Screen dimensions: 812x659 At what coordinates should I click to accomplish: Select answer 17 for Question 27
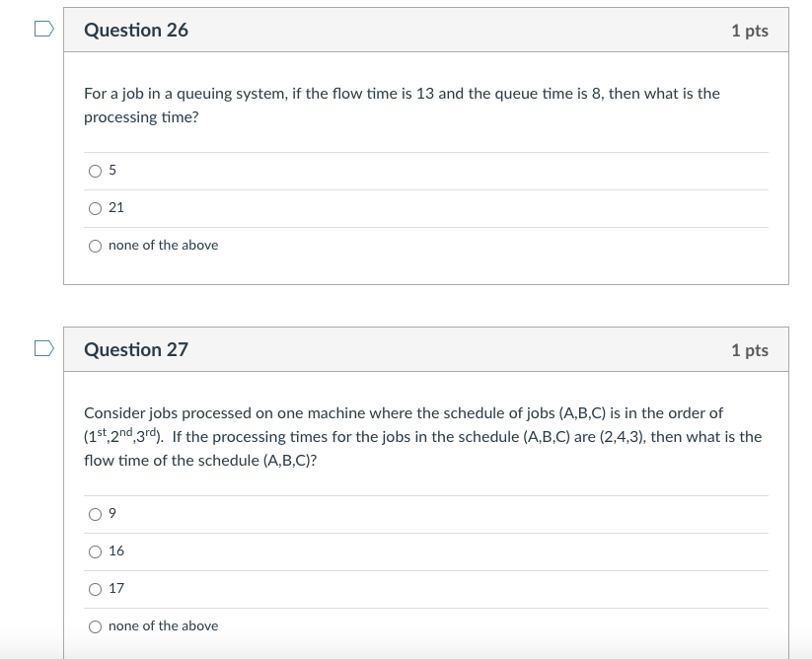click(96, 588)
